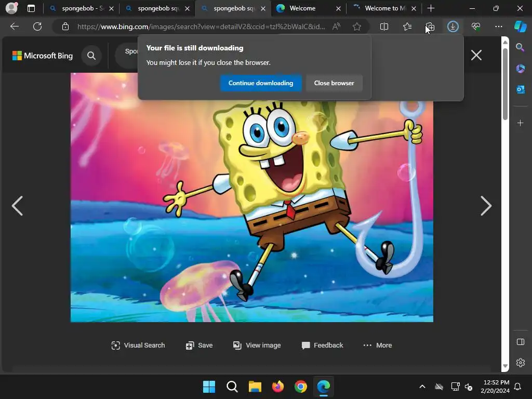
Task: Click scrollbar down arrow
Action: (x=505, y=366)
